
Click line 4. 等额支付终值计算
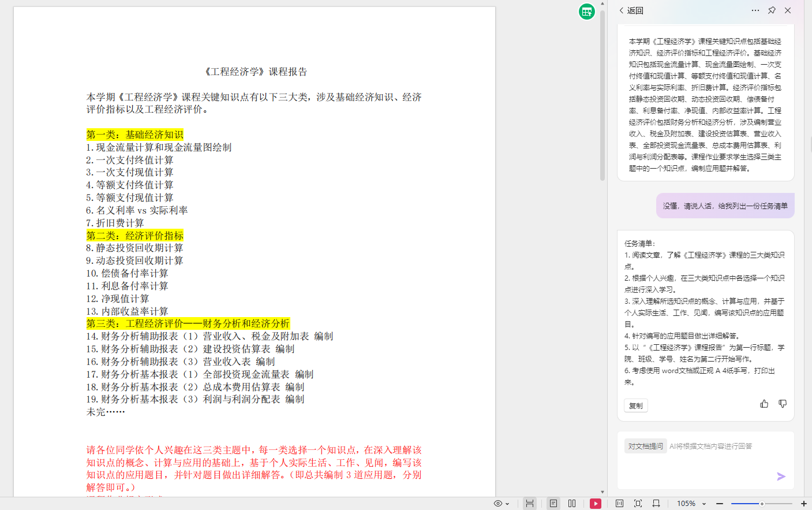(x=129, y=185)
